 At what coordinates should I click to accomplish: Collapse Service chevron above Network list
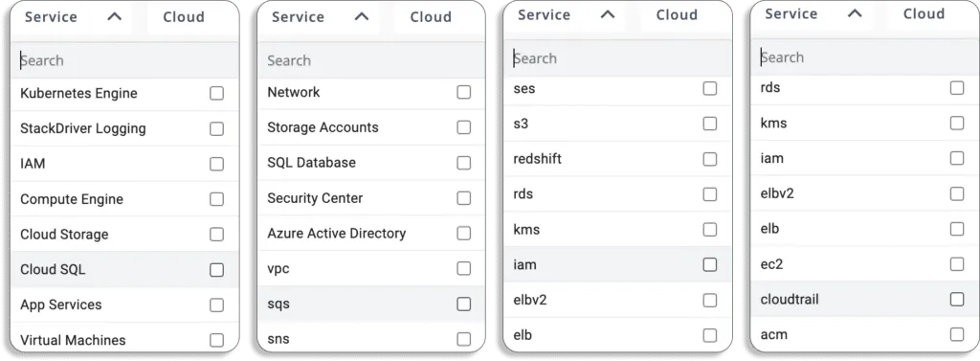point(362,17)
